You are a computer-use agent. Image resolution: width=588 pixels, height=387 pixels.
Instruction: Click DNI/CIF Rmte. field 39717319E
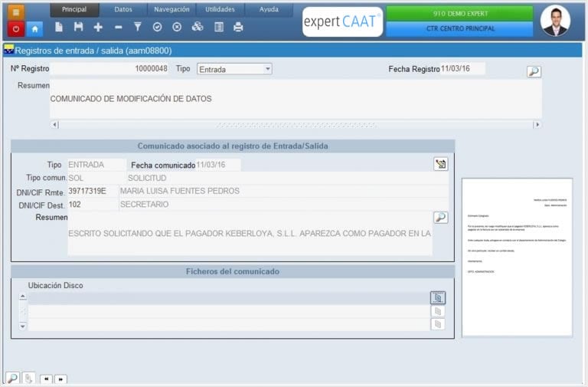coord(93,191)
